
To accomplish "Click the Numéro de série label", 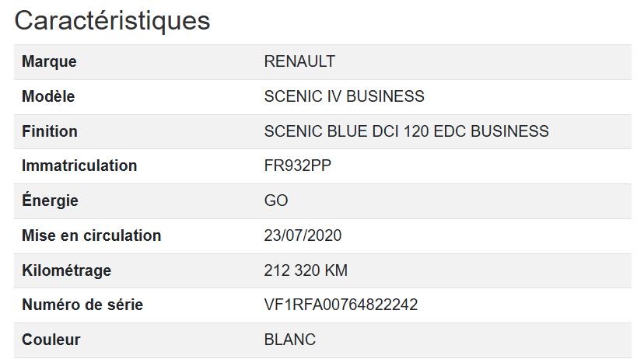I will point(82,305).
